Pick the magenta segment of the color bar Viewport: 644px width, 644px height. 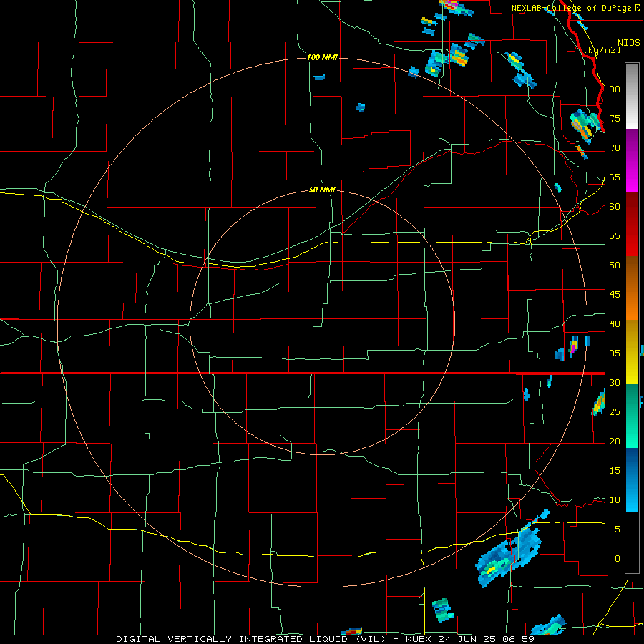(x=632, y=178)
